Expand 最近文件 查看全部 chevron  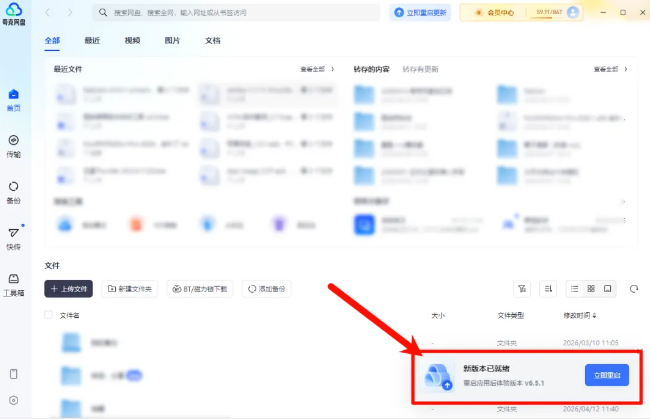coord(332,69)
